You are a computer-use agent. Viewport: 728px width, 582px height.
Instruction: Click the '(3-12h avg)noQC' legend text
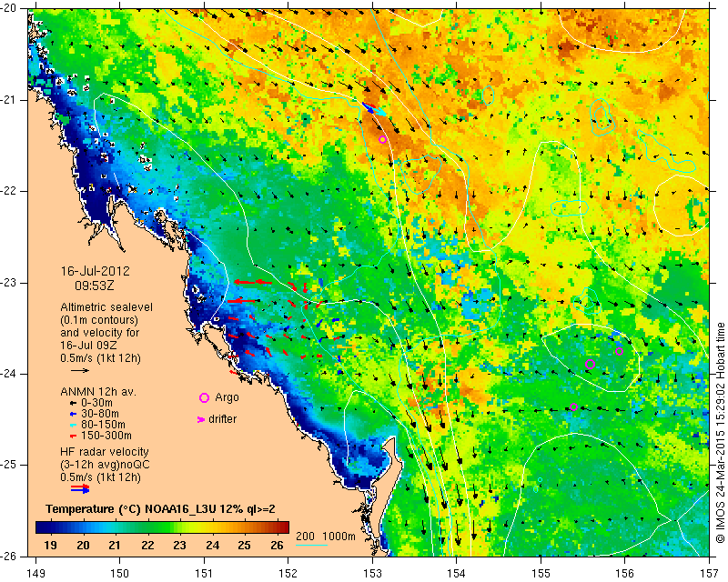[105, 465]
